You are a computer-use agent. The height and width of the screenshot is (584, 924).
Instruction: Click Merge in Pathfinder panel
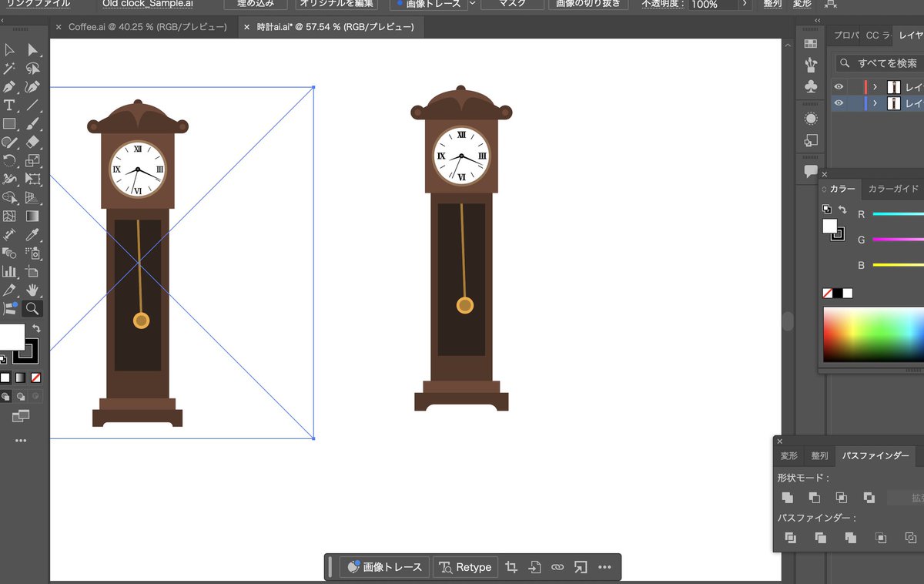(x=850, y=538)
